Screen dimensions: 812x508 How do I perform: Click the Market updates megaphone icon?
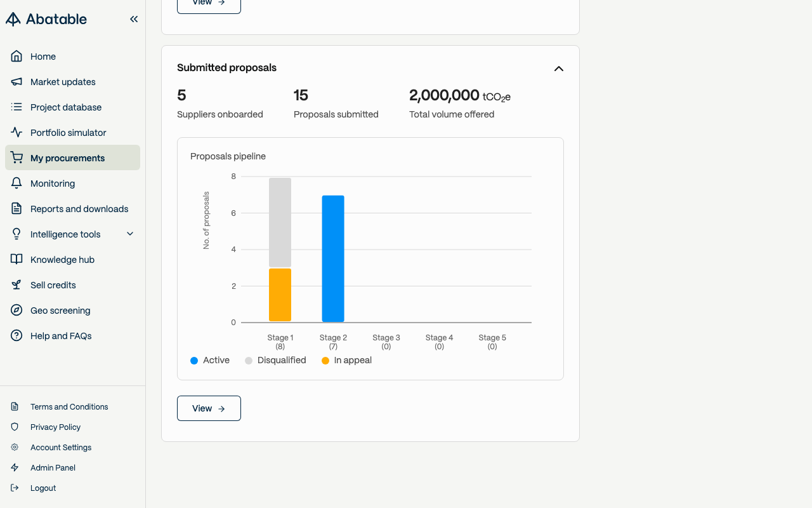[17, 82]
